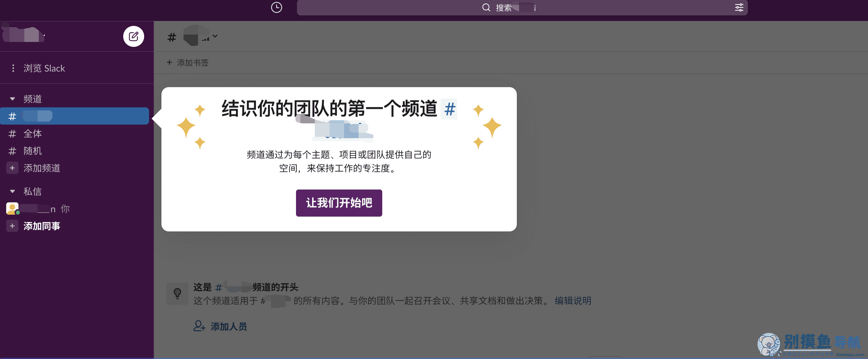Click plus icon beside 添加频道

coord(12,168)
